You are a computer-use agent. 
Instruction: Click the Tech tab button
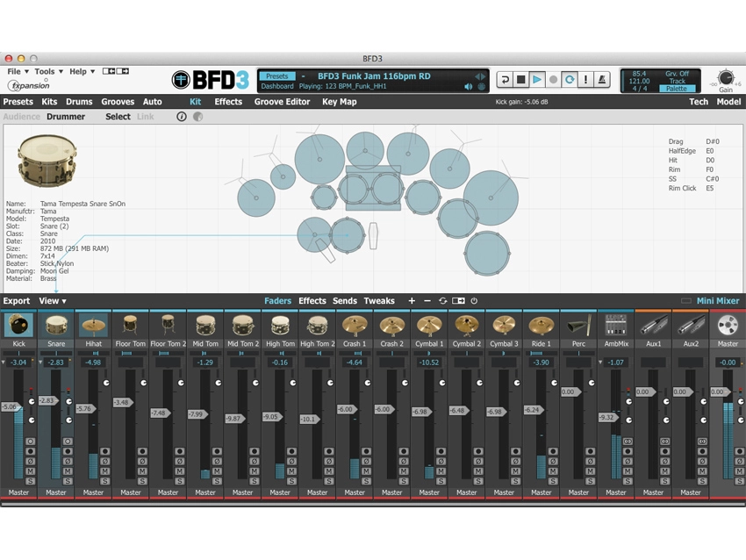(699, 101)
